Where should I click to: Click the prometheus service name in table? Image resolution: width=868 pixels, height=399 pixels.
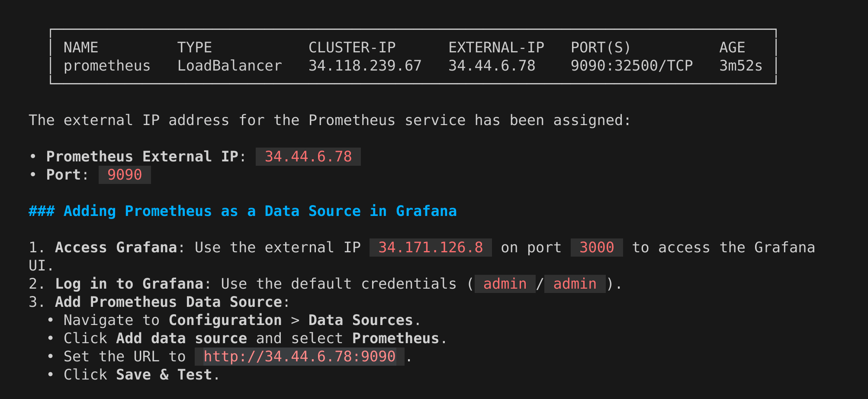click(x=107, y=66)
